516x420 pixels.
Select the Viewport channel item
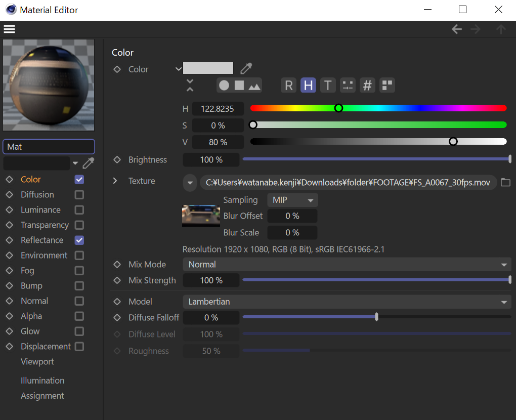37,362
